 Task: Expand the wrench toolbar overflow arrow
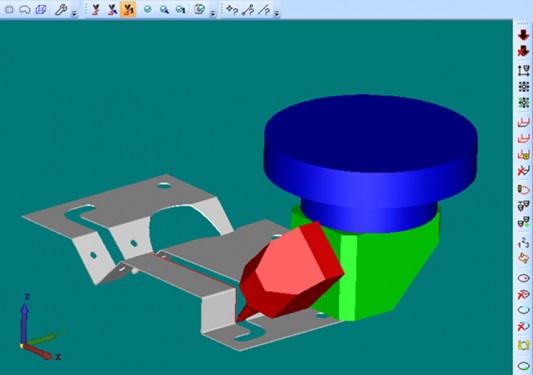pos(74,13)
